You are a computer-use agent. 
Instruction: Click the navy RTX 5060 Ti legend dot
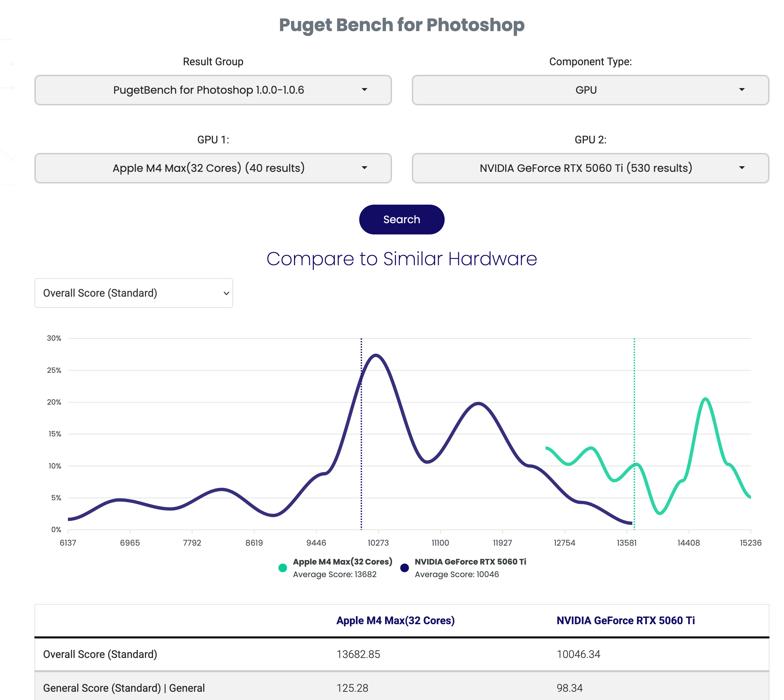pos(404,568)
